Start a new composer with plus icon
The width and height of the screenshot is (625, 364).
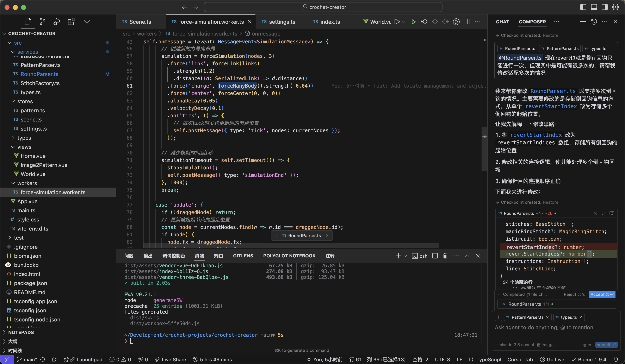tap(583, 22)
